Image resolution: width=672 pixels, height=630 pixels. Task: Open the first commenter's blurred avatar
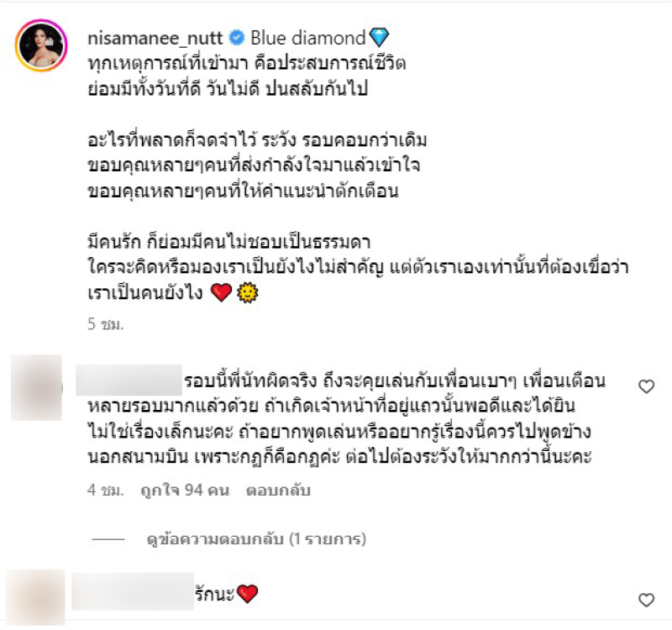(x=36, y=387)
